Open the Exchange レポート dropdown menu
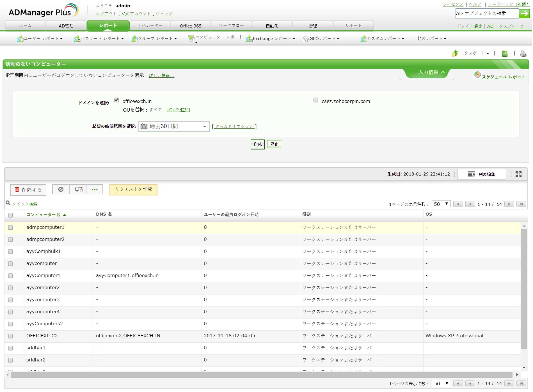Image resolution: width=533 pixels, height=392 pixels. click(x=271, y=39)
